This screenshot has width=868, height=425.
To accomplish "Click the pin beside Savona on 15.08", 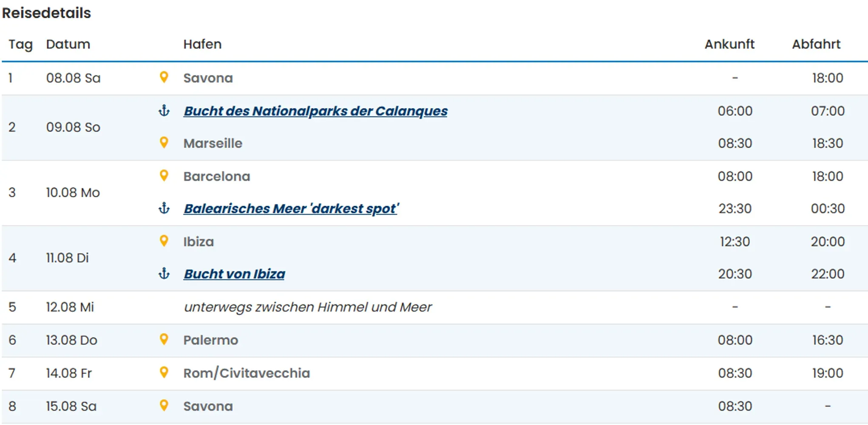I will click(164, 405).
